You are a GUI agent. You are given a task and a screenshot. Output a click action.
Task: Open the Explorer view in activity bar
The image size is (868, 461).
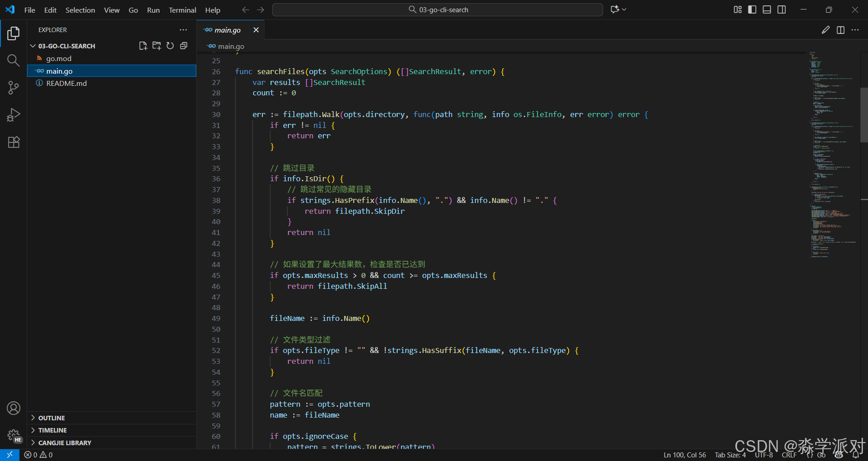click(x=14, y=33)
